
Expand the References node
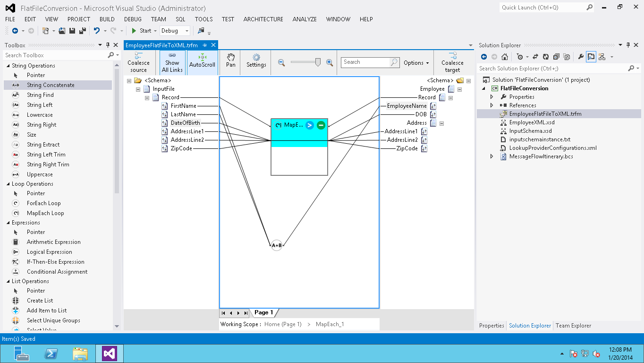click(x=491, y=105)
